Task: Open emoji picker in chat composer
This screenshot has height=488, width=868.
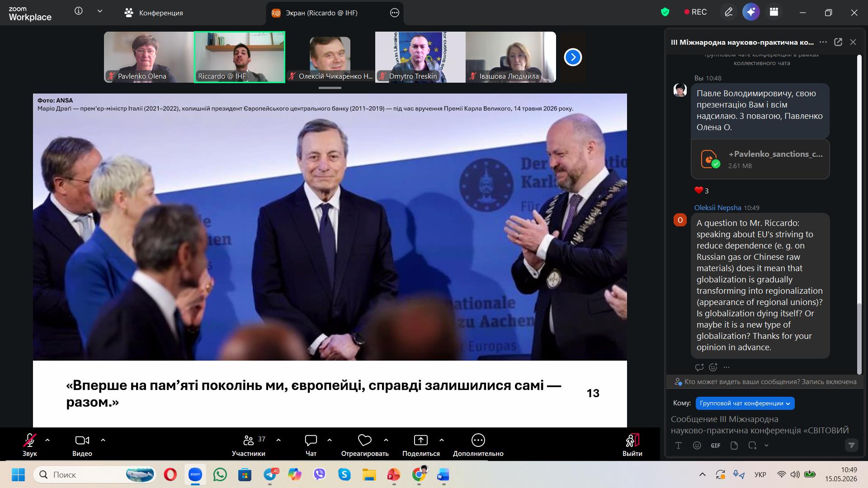Action: point(697,446)
